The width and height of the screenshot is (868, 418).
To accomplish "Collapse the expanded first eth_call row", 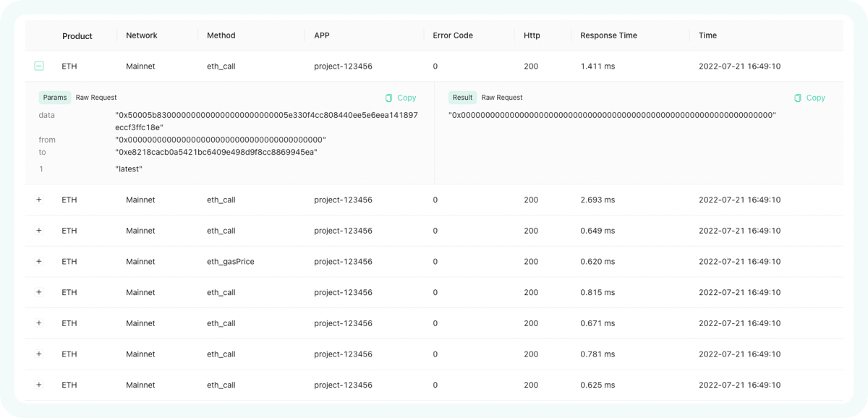I will 39,66.
